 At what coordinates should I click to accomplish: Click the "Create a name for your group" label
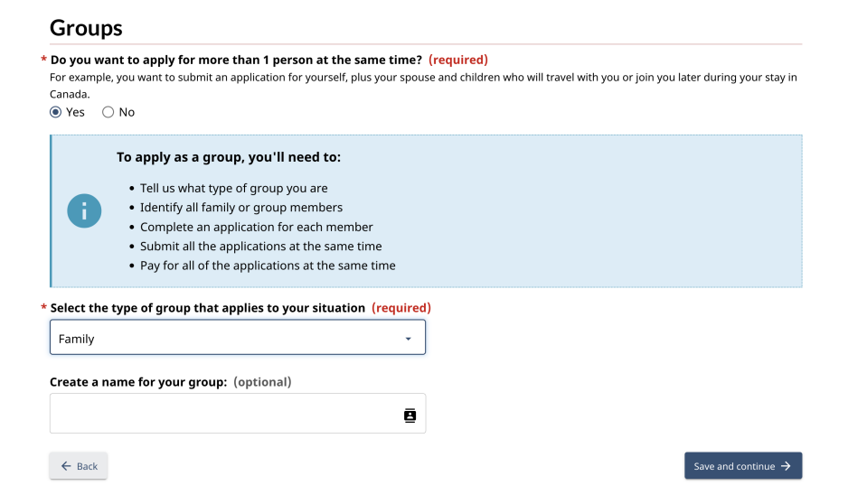tap(138, 382)
